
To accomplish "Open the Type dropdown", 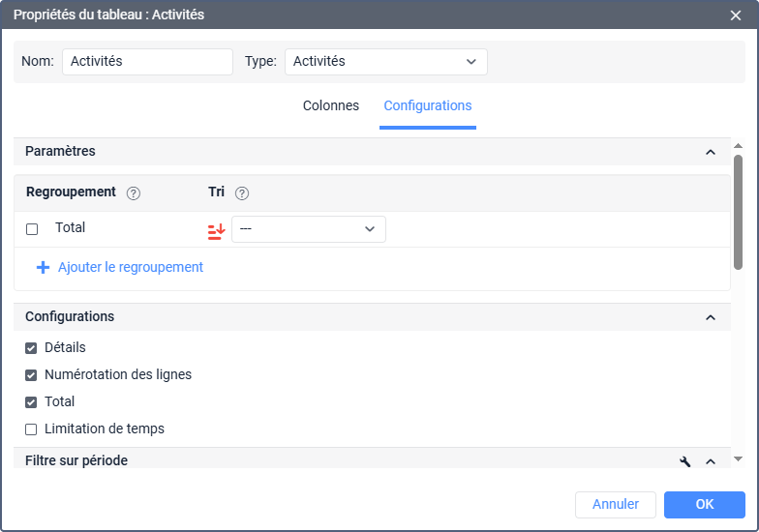I will (385, 62).
